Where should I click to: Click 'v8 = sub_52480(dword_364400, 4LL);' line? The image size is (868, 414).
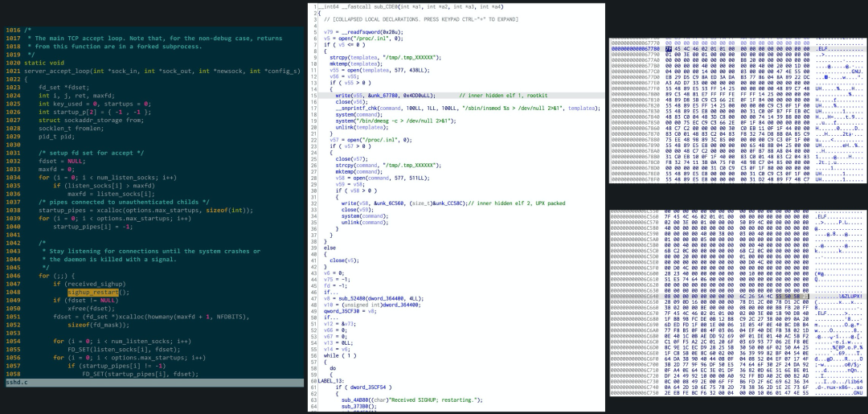coord(375,299)
